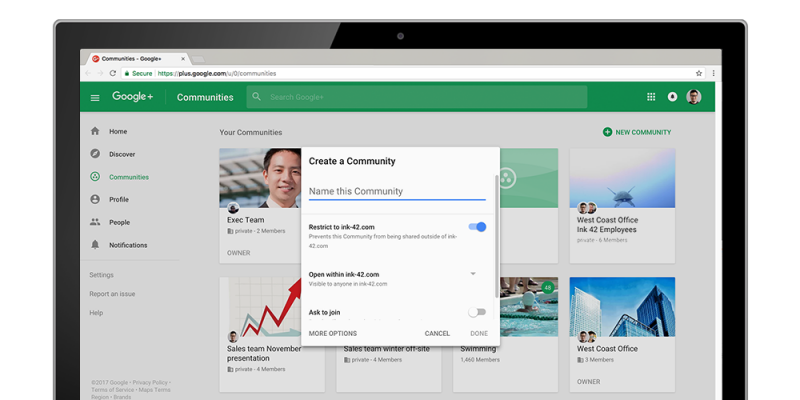800x400 pixels.
Task: Select Profile in the sidebar
Action: [119, 199]
